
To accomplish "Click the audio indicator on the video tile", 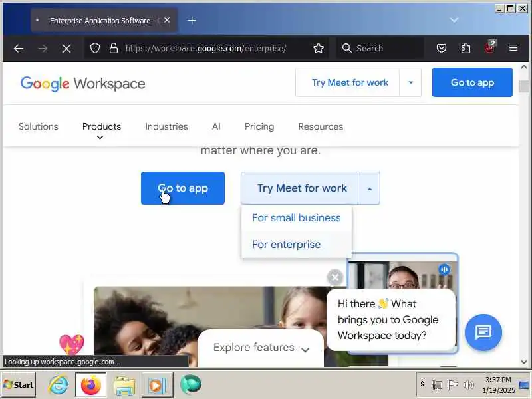I will tap(444, 270).
